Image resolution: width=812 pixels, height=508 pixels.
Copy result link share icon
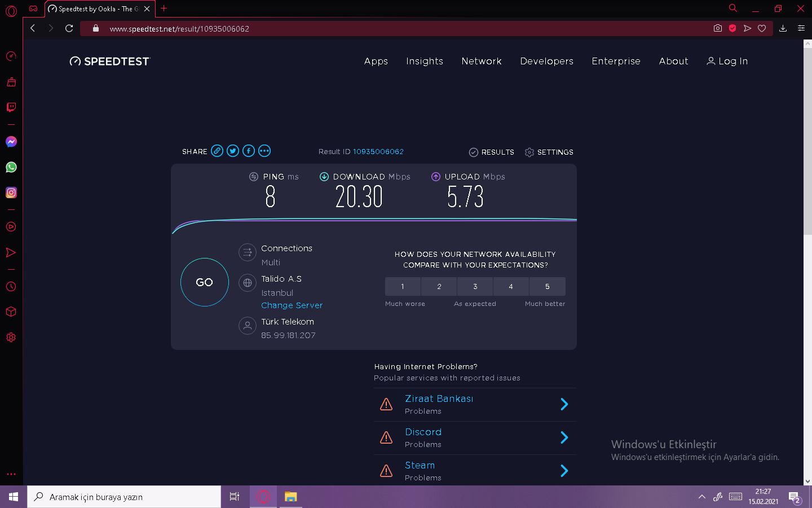pos(217,151)
